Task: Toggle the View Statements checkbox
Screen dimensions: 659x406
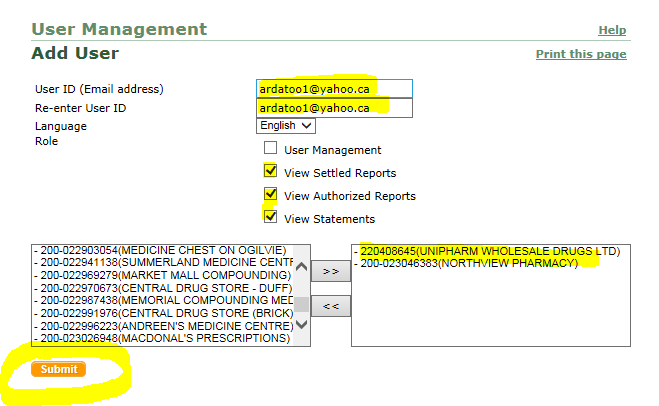Action: (x=270, y=217)
